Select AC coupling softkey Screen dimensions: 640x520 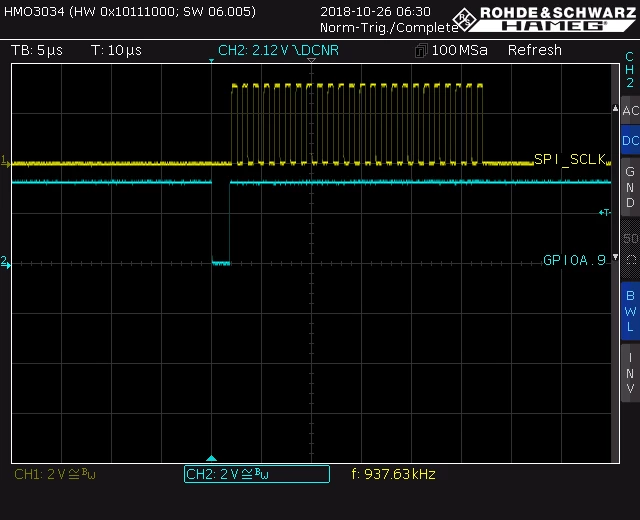click(630, 110)
